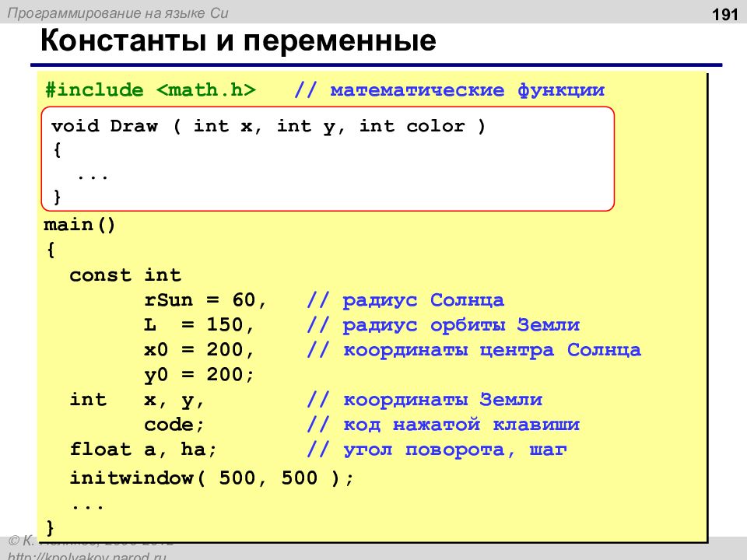Click the "L = 150," code
This screenshot has width=747, height=560.
pos(199,325)
